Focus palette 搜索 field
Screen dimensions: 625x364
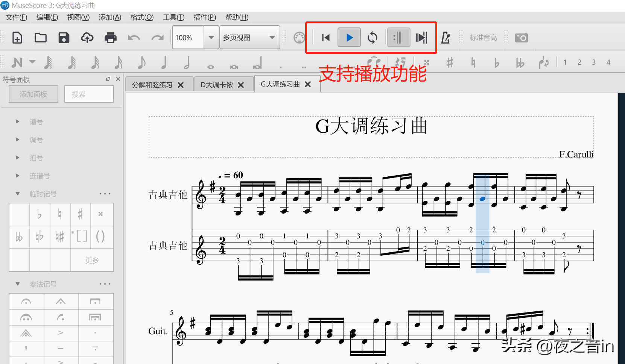click(x=89, y=94)
